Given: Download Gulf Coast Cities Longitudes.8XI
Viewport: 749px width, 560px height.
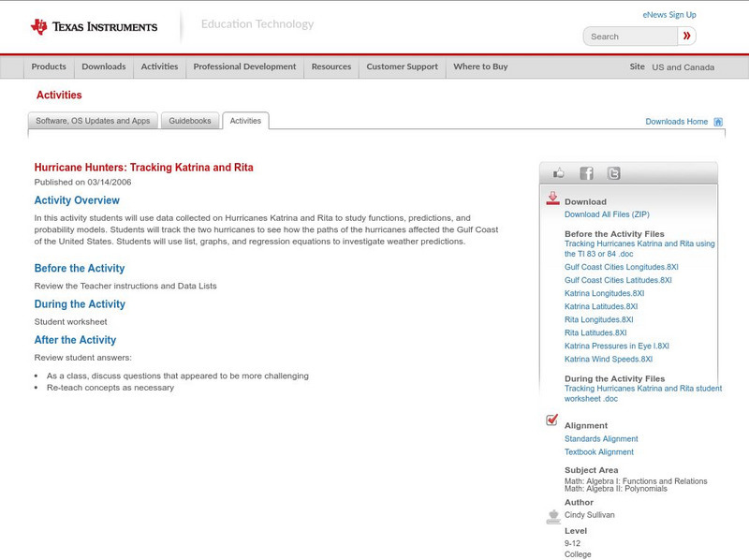Looking at the screenshot, I should [621, 267].
